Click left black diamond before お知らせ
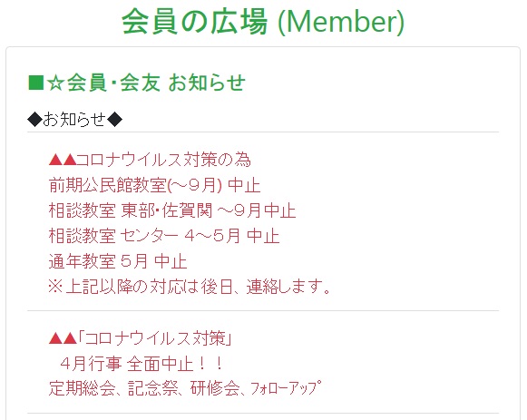 click(x=34, y=120)
